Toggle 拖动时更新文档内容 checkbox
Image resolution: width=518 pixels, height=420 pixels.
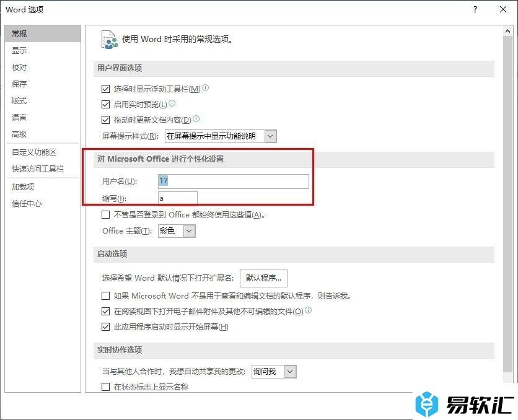click(106, 120)
